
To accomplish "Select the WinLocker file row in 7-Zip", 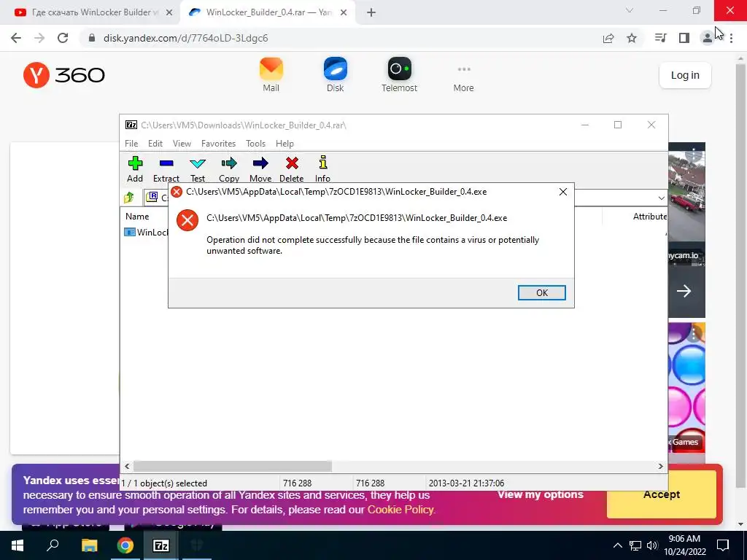I will tap(147, 233).
